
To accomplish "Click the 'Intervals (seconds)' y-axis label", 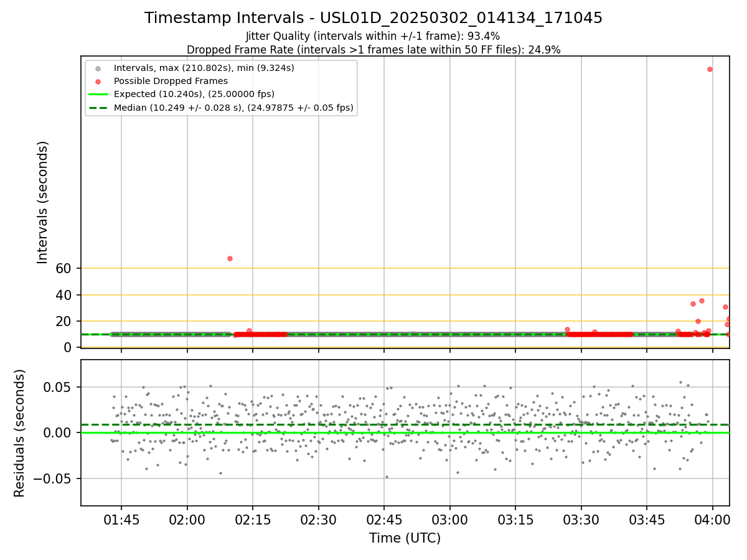I will click(x=42, y=202).
